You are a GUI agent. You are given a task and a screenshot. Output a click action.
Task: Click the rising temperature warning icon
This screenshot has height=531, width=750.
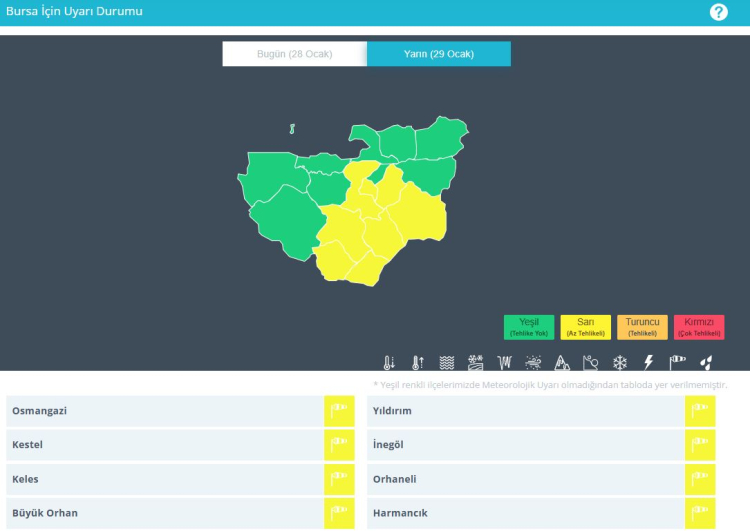(418, 362)
